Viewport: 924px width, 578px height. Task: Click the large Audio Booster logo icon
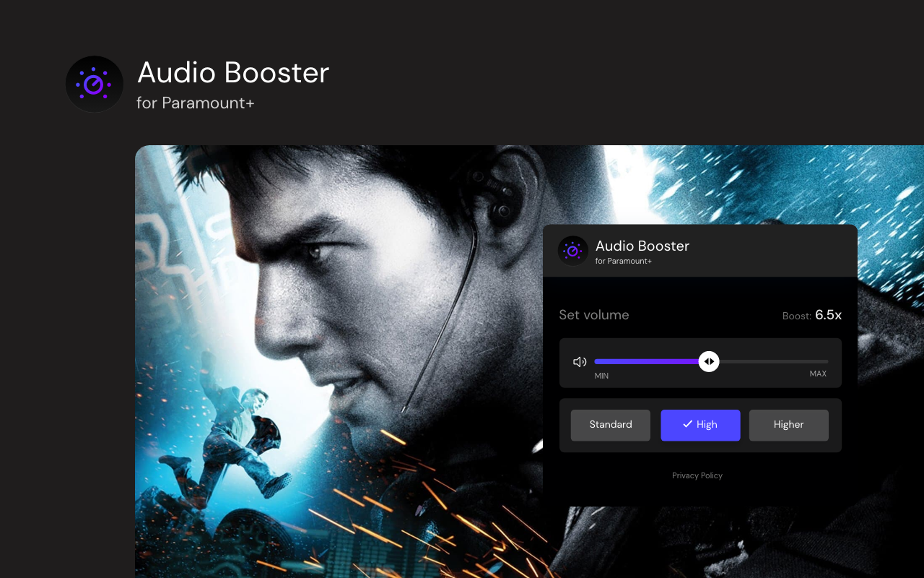(95, 84)
